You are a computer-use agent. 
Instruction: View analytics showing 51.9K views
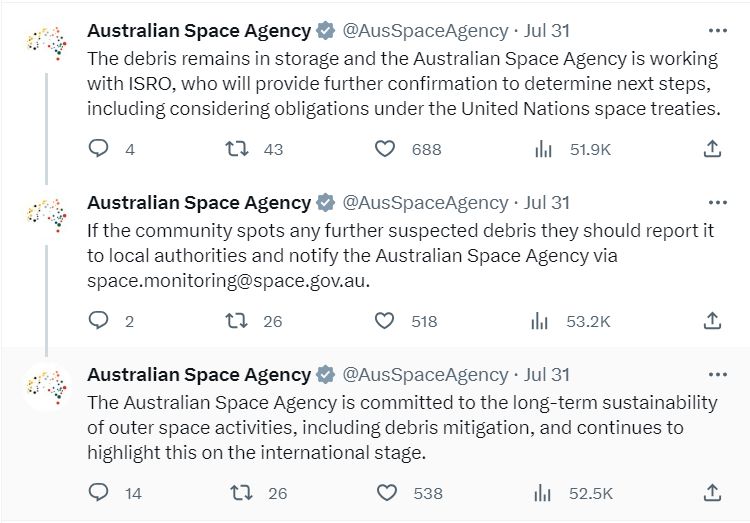543,149
